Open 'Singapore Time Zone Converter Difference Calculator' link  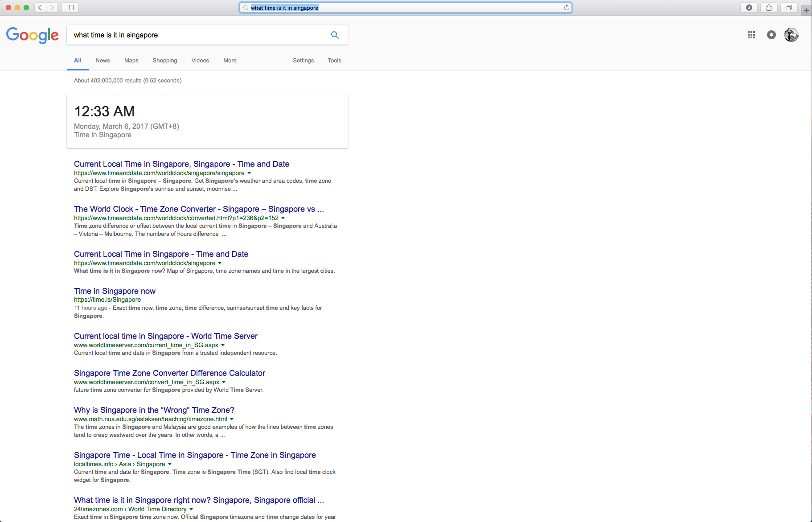click(169, 373)
